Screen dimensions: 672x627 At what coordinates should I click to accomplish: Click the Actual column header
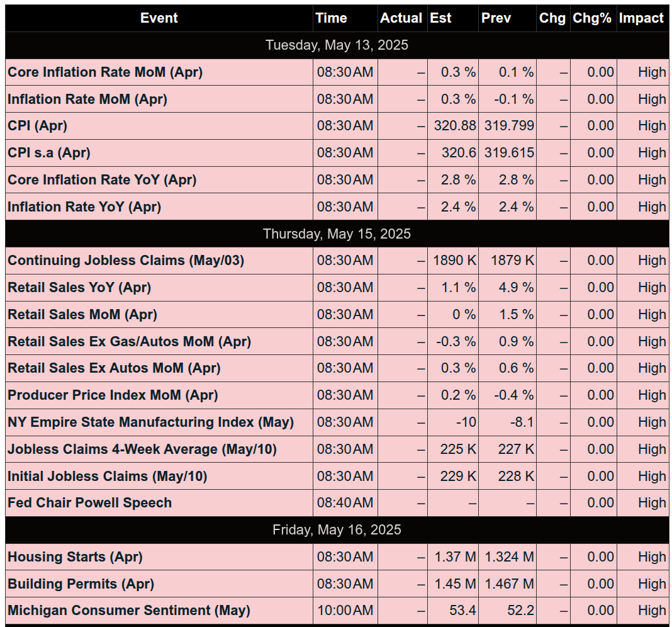(x=401, y=18)
